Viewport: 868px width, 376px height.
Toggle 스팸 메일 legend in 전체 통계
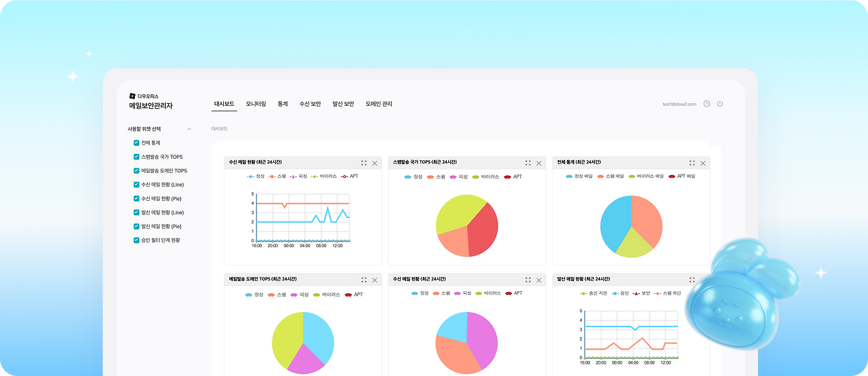(x=610, y=176)
